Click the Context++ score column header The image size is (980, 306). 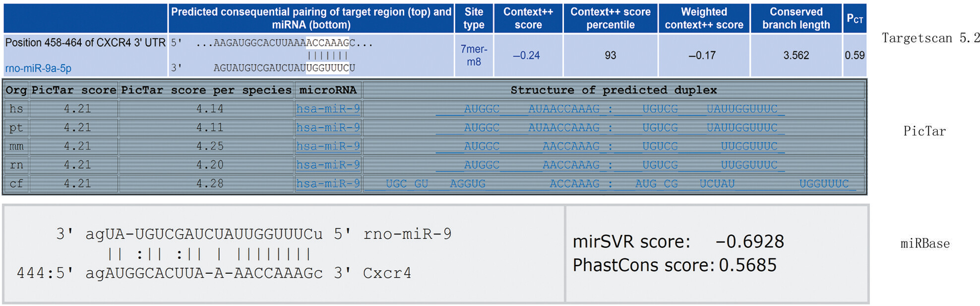click(528, 18)
